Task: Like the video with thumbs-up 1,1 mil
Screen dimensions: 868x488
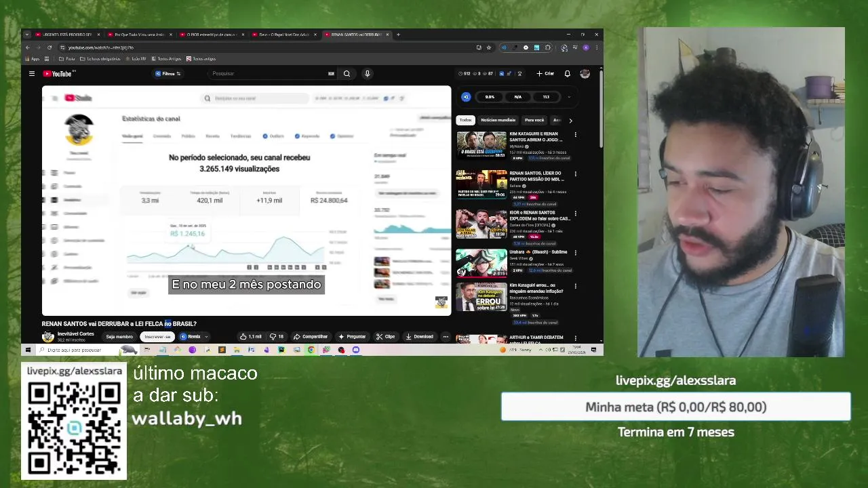Action: (x=251, y=337)
